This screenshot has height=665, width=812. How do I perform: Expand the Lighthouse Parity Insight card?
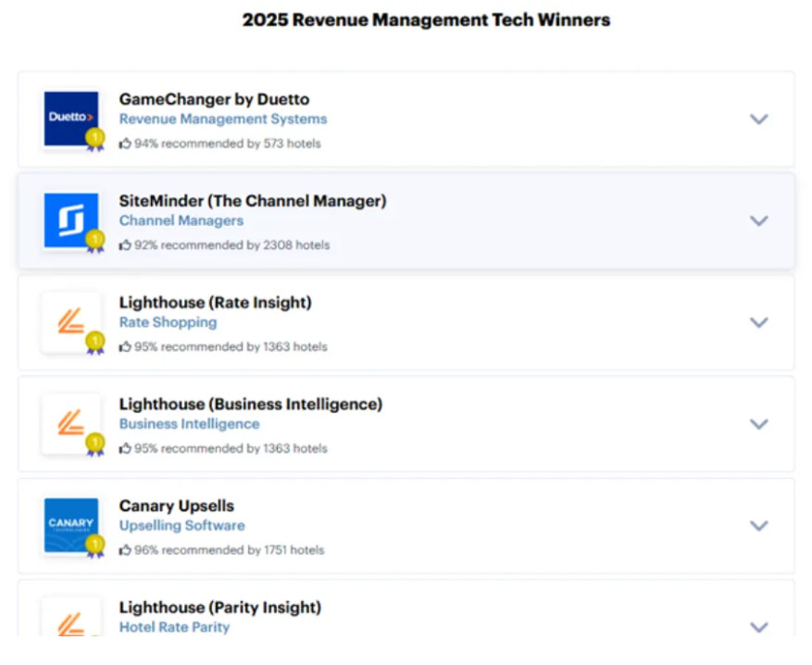(758, 627)
